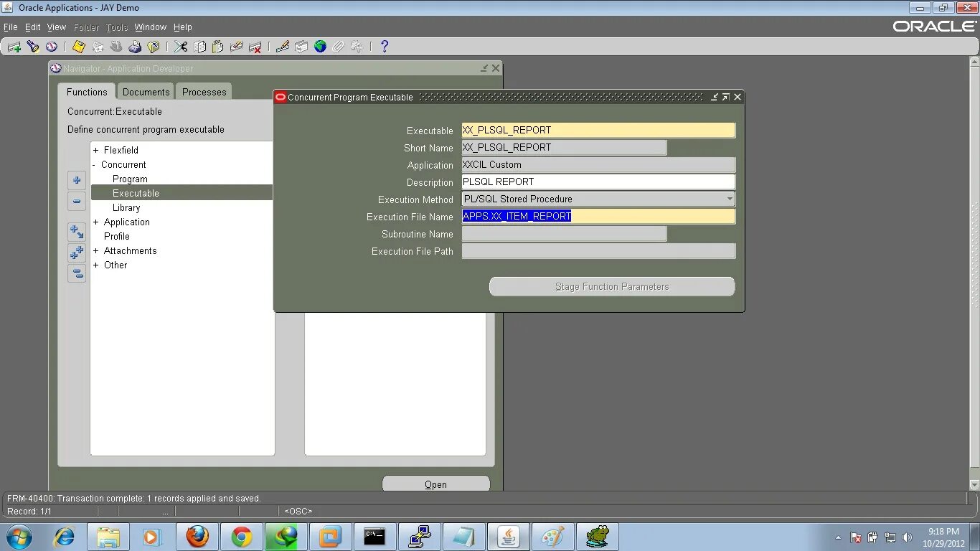980x551 pixels.
Task: Select the Library tree item
Action: 126,208
